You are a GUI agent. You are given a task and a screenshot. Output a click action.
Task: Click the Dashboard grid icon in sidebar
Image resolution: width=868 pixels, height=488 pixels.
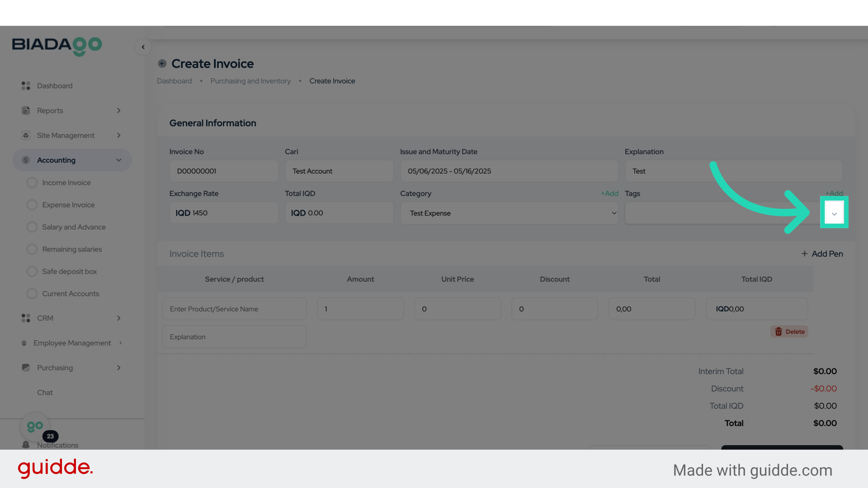pos(26,86)
